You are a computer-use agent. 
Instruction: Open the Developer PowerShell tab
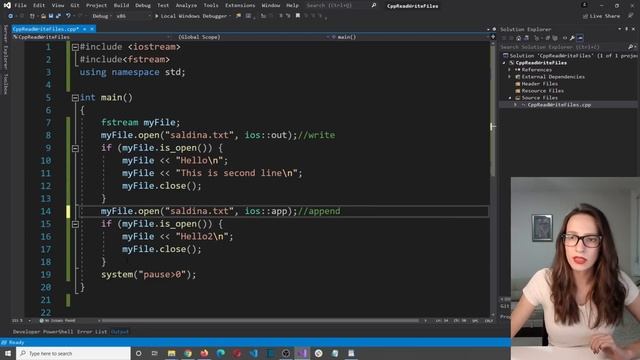(x=43, y=331)
